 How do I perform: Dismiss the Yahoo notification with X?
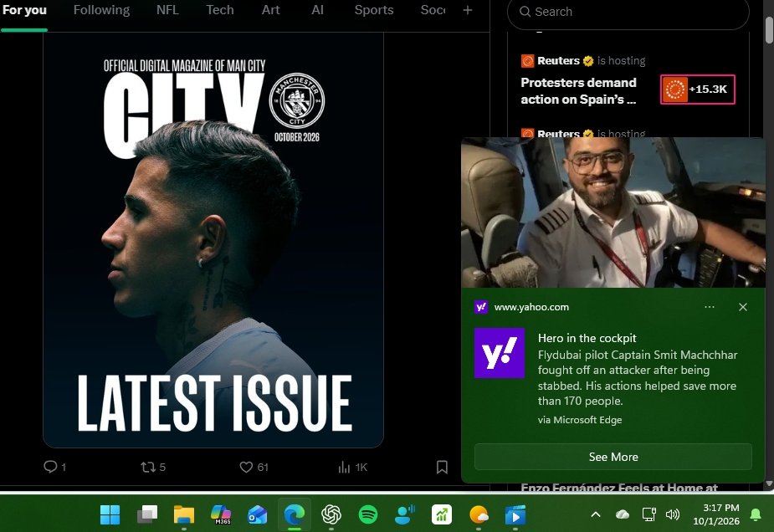743,307
